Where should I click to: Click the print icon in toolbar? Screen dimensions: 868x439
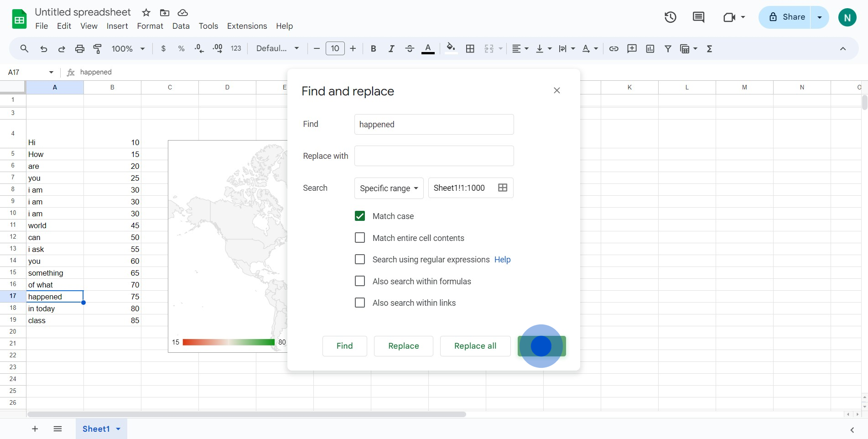click(80, 49)
